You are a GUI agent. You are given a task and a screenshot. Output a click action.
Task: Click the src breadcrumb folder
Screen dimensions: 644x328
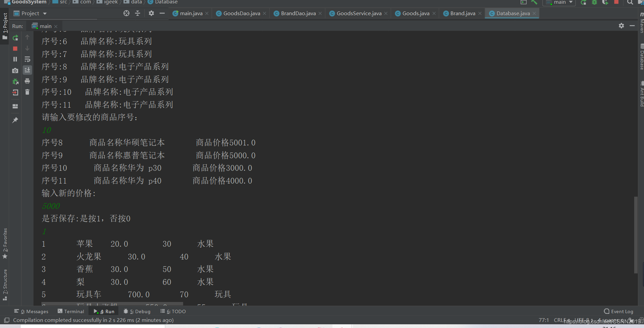pos(60,2)
